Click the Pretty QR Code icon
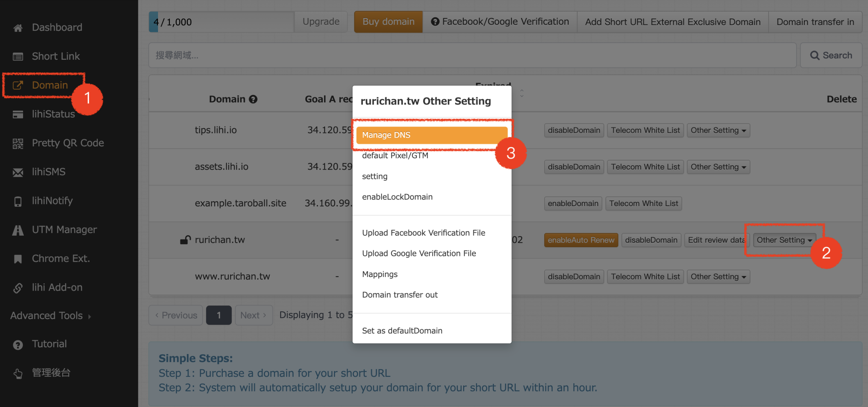Screen dimensions: 868x407 (x=18, y=143)
